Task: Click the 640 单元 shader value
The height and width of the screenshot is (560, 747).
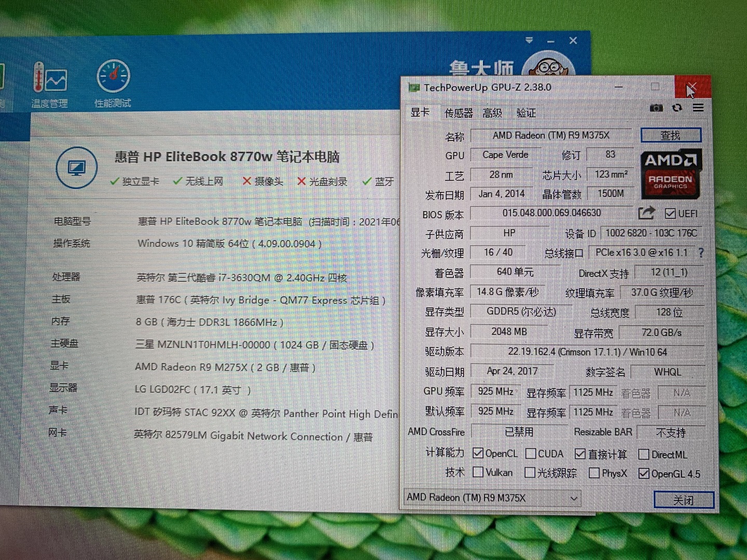Action: (515, 272)
